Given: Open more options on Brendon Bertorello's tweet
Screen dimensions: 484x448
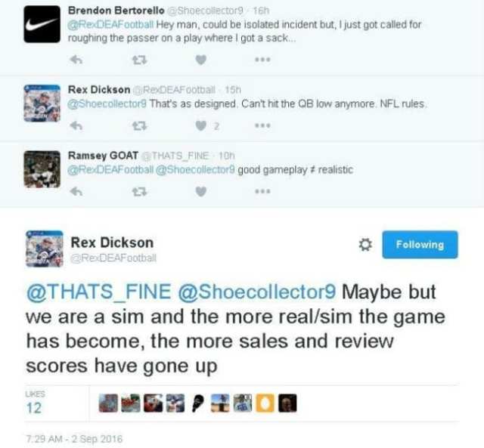Looking at the screenshot, I should (x=262, y=59).
